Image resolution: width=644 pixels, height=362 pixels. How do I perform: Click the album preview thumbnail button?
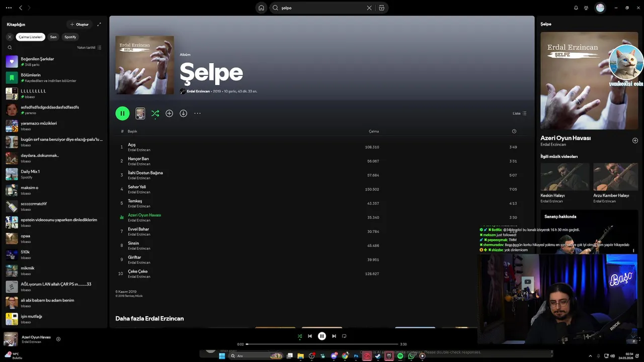point(140,113)
